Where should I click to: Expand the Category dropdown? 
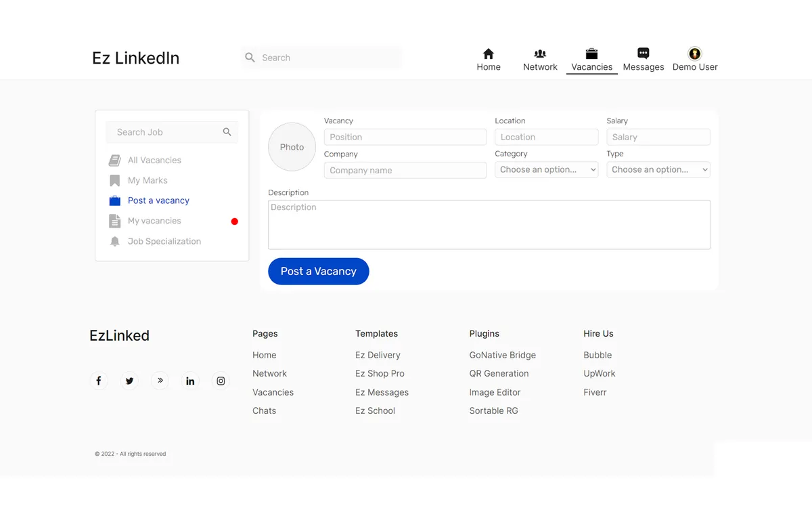pos(547,170)
